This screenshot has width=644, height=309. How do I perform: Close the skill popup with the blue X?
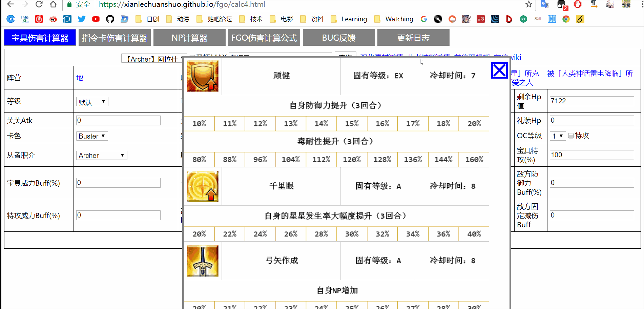[499, 70]
